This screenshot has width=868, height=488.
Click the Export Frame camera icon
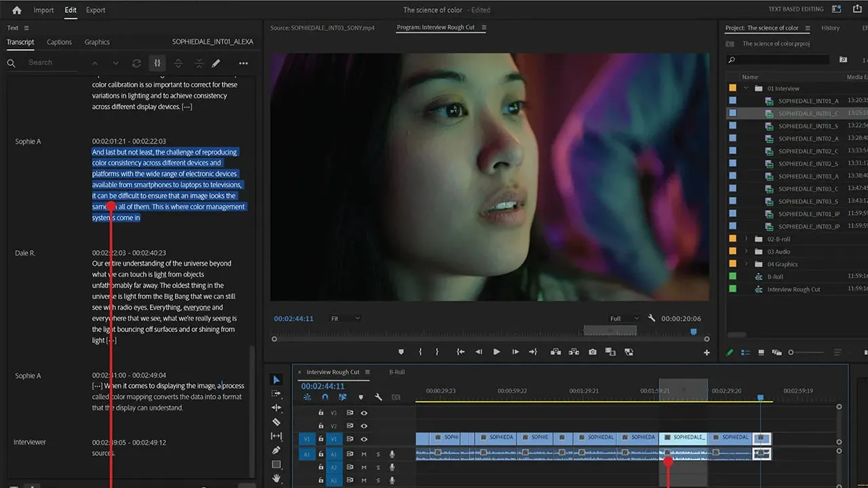click(593, 352)
